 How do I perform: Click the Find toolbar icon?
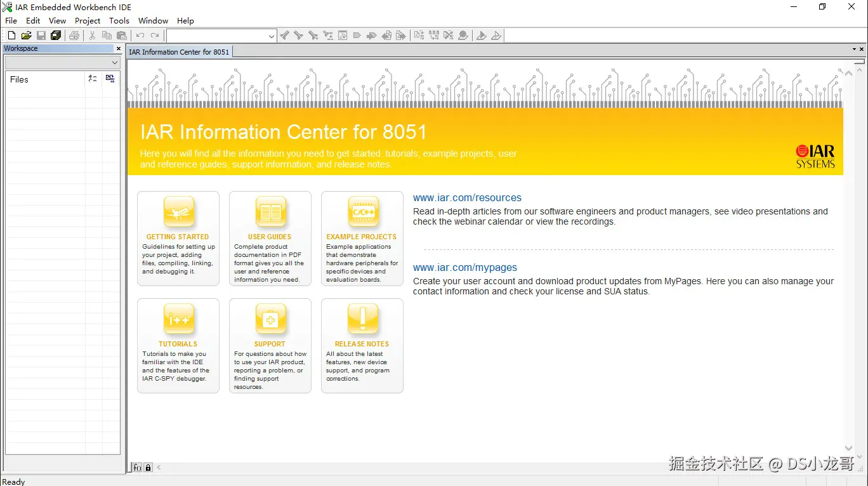[313, 36]
